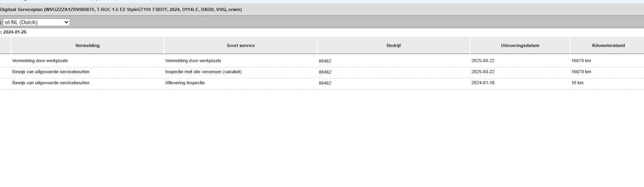Image resolution: width=644 pixels, height=187 pixels.
Task: Click the Uitvoeringsdatum column header
Action: point(520,46)
